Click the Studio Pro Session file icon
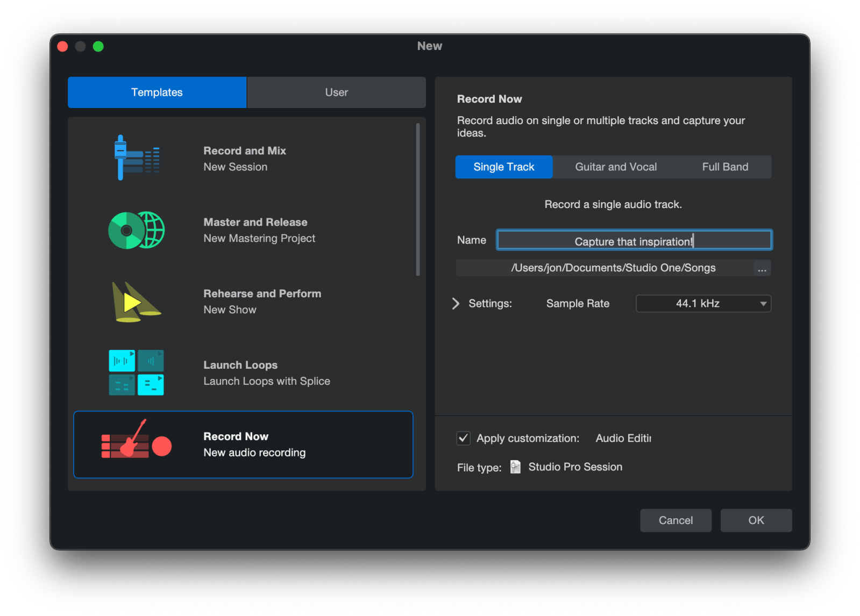The height and width of the screenshot is (616, 860). 515,467
